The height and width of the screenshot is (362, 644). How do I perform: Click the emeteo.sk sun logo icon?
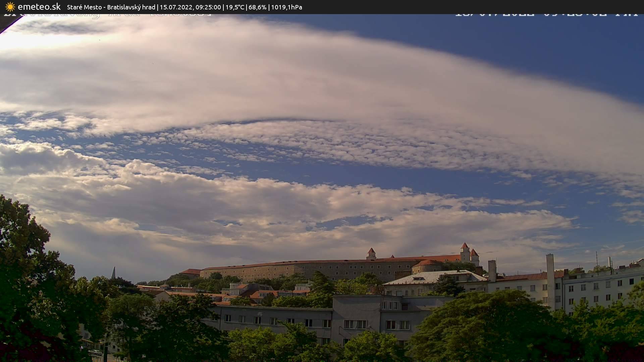click(10, 7)
